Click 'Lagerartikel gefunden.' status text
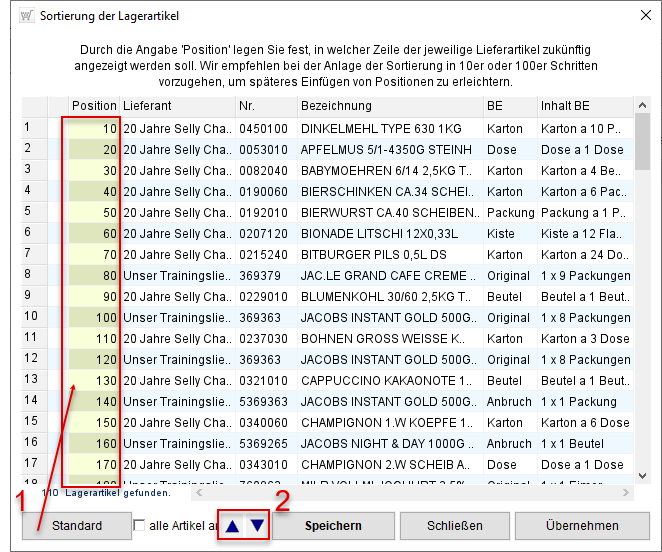The width and height of the screenshot is (662, 552). pos(118,493)
